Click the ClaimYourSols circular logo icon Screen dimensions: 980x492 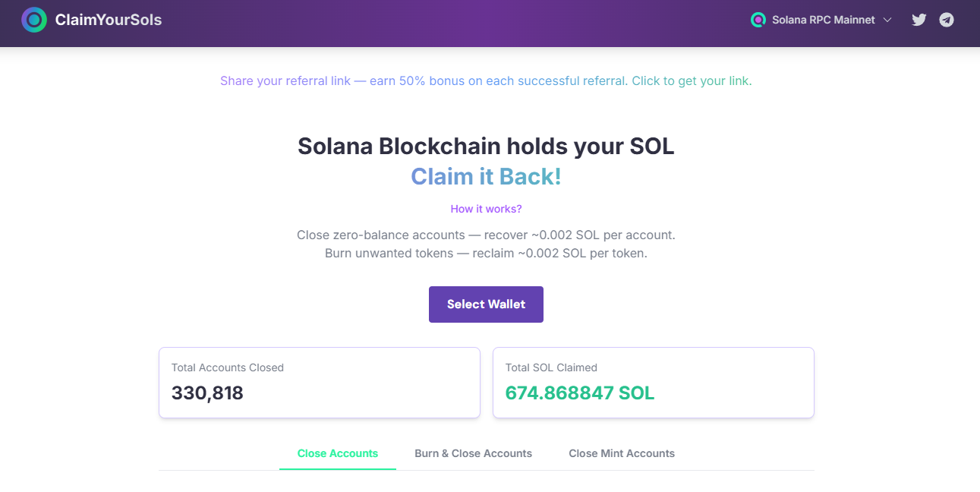pos(34,20)
